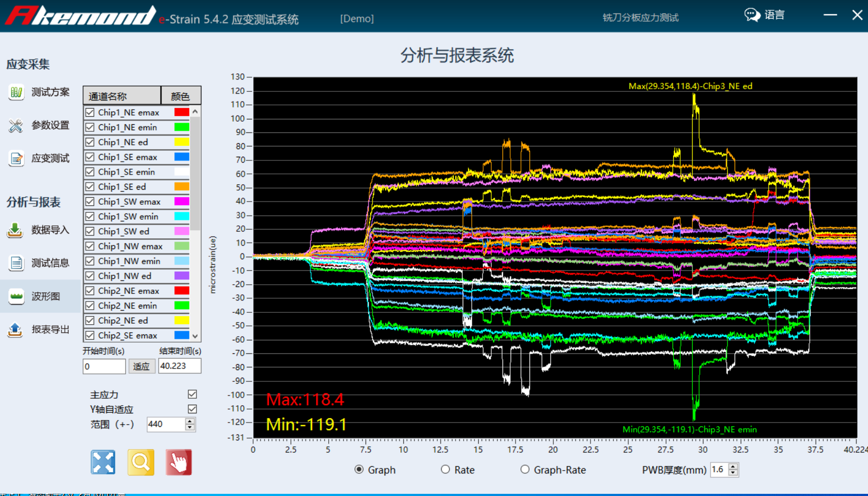Click the 开始时间 start time field
This screenshot has width=868, height=496.
(x=104, y=366)
